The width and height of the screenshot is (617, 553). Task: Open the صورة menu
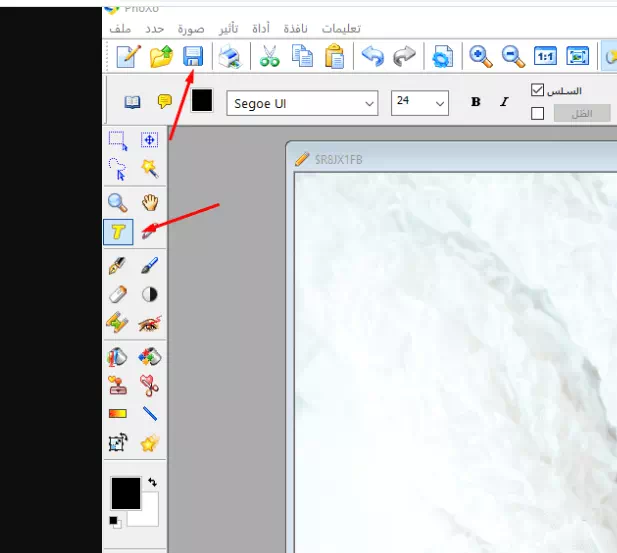pos(191,29)
